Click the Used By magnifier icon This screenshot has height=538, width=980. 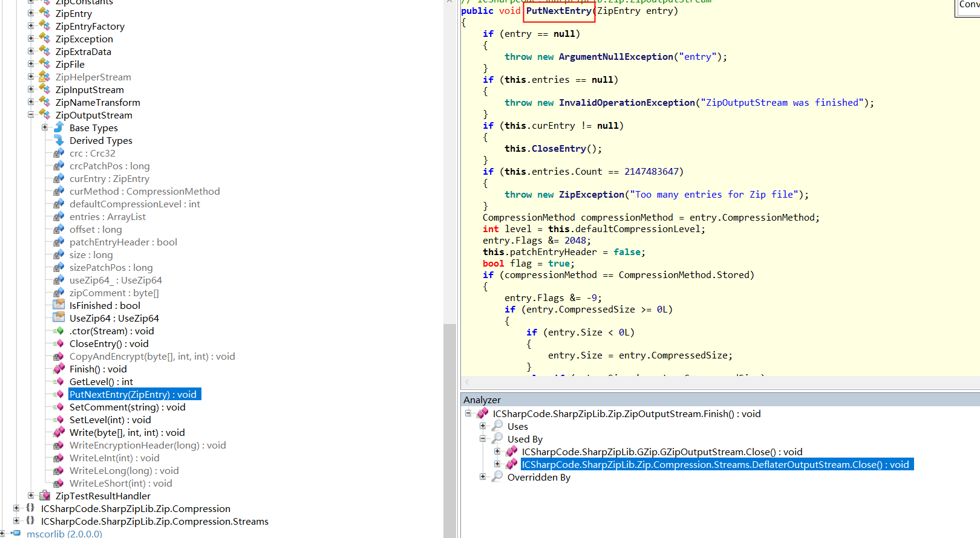coord(497,438)
